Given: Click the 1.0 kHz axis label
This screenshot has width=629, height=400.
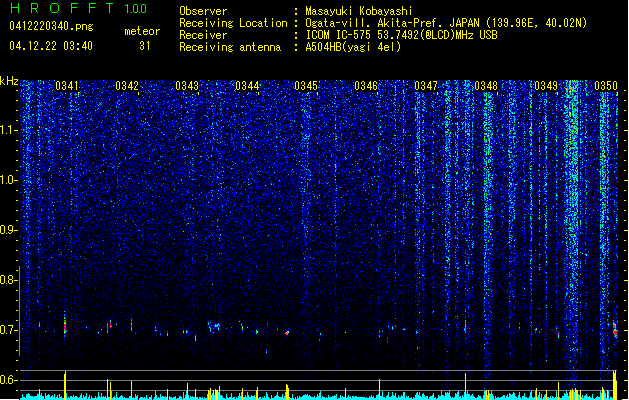Looking at the screenshot, I should coord(9,180).
